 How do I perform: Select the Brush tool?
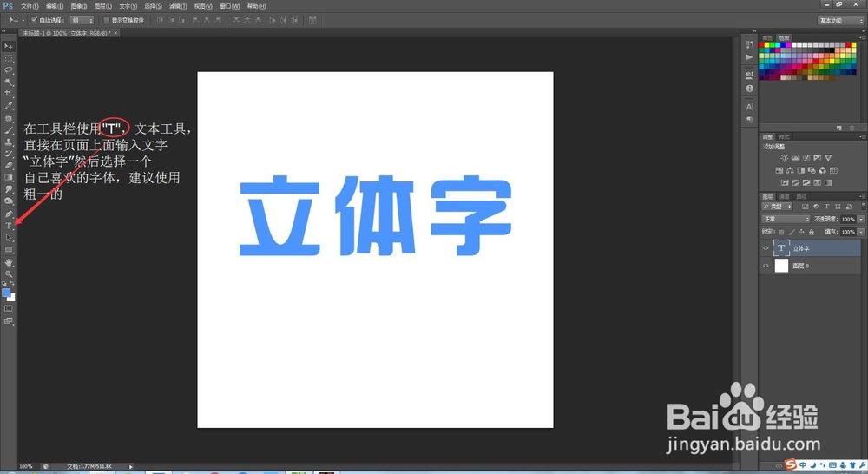(9, 130)
